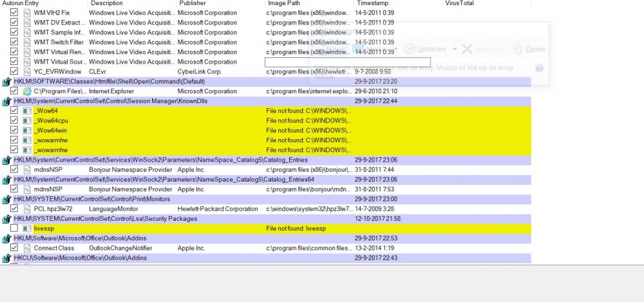This screenshot has width=644, height=302.
Task: Click the file icon of the YC_EVRWindow entry
Action: (27, 71)
